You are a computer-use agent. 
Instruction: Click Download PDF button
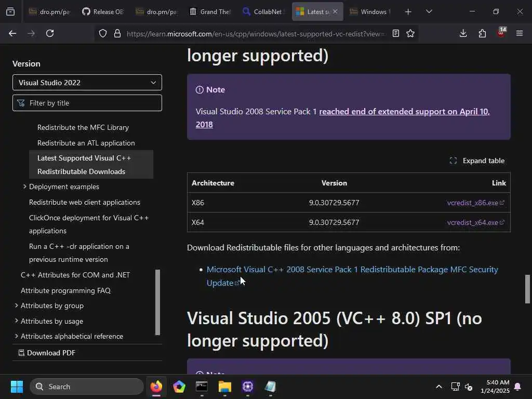coord(47,353)
